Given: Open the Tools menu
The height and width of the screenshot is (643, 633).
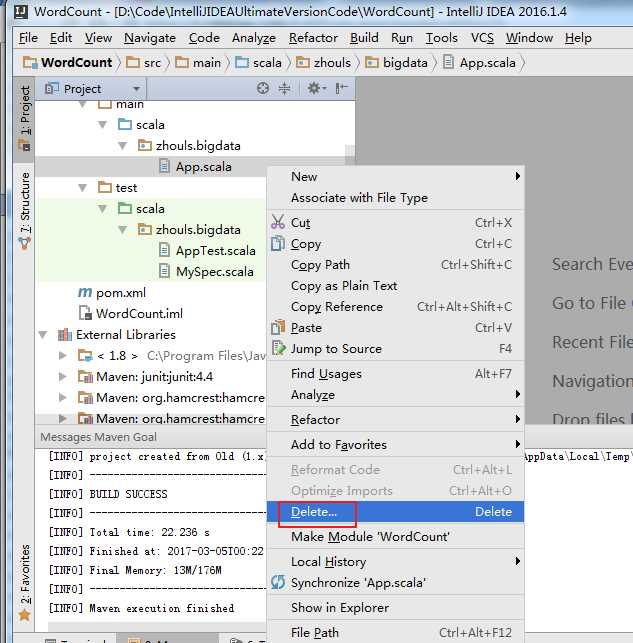Looking at the screenshot, I should [442, 38].
